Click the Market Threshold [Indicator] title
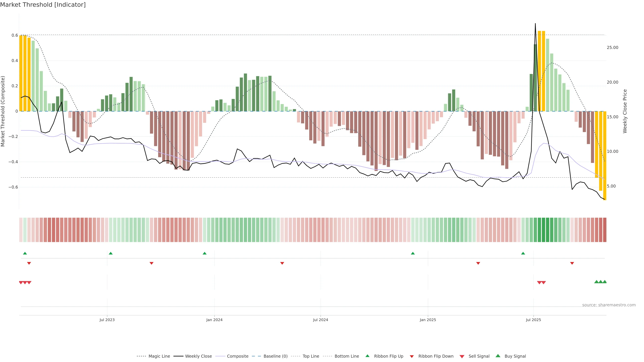 (43, 5)
